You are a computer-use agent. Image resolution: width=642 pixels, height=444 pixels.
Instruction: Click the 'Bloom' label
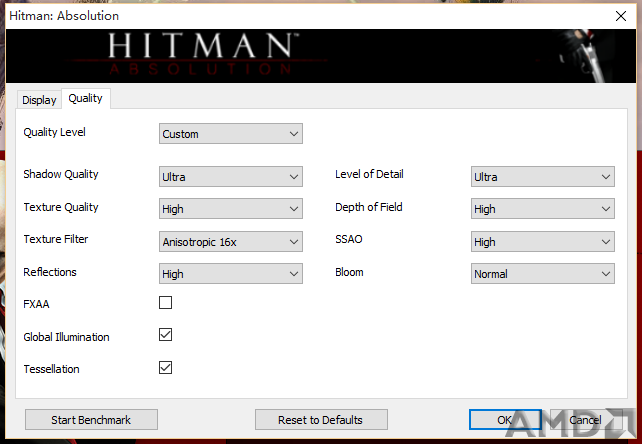349,272
